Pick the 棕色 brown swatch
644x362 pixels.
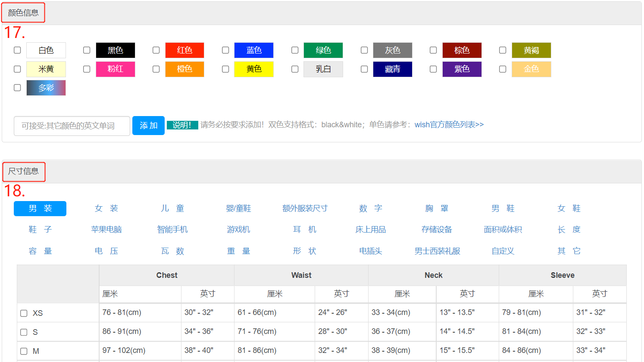click(462, 50)
